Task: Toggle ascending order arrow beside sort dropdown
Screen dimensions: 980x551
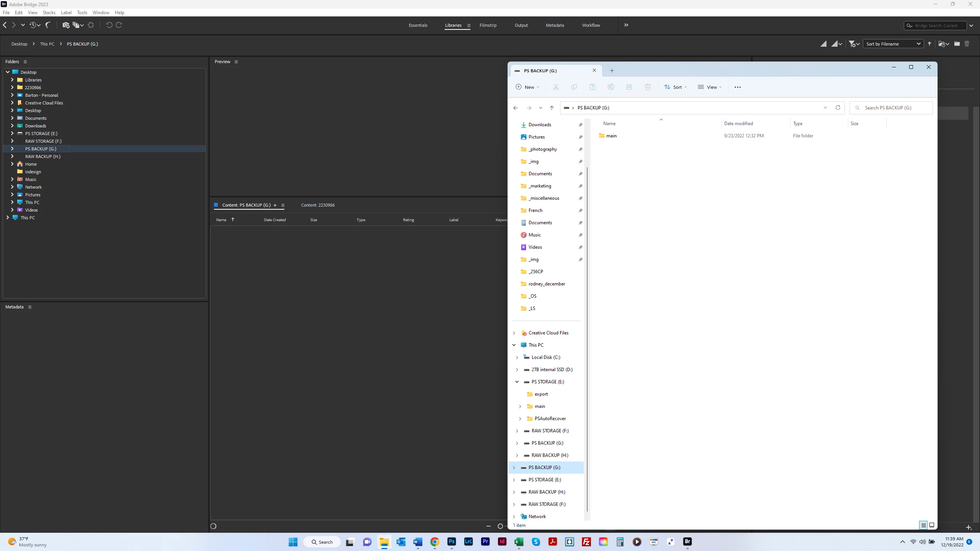Action: 929,44
